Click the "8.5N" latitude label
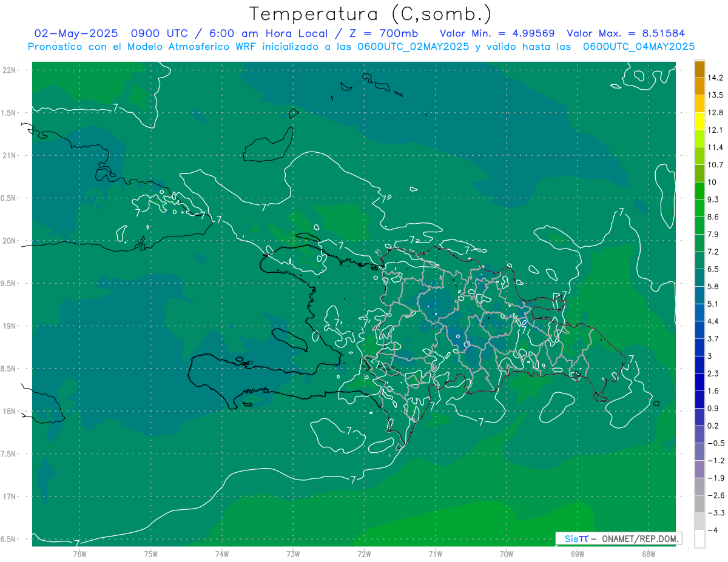Viewport: 728px width, 562px height. point(9,369)
